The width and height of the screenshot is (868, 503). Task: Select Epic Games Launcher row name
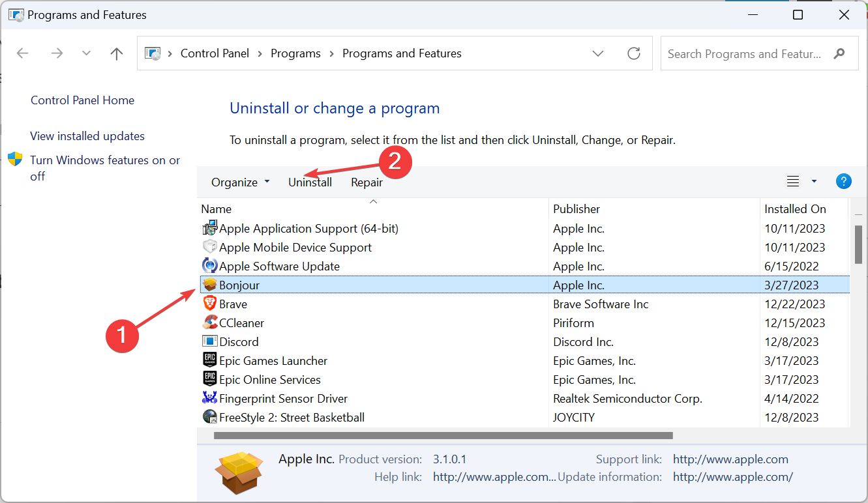pyautogui.click(x=273, y=361)
